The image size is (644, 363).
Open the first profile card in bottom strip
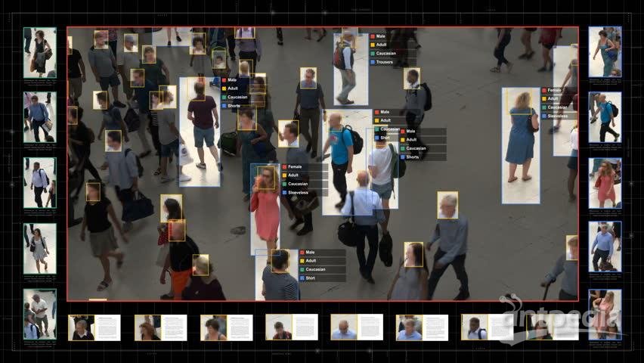coord(94,327)
